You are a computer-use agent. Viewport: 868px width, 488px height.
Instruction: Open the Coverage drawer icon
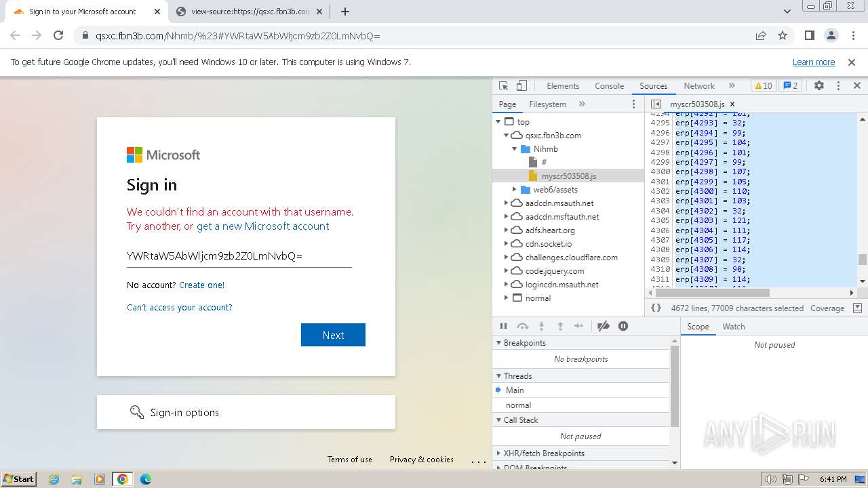[x=857, y=308]
